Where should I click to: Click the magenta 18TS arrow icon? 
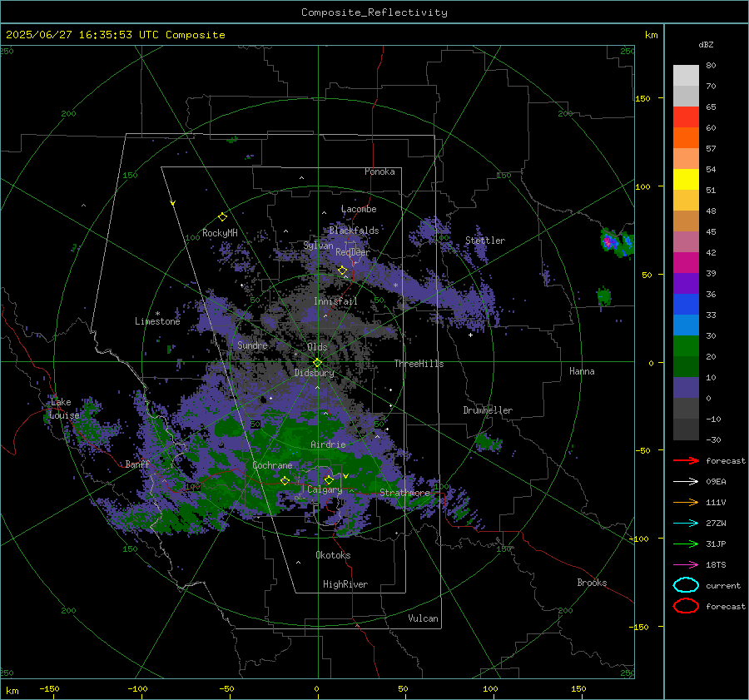tap(686, 565)
